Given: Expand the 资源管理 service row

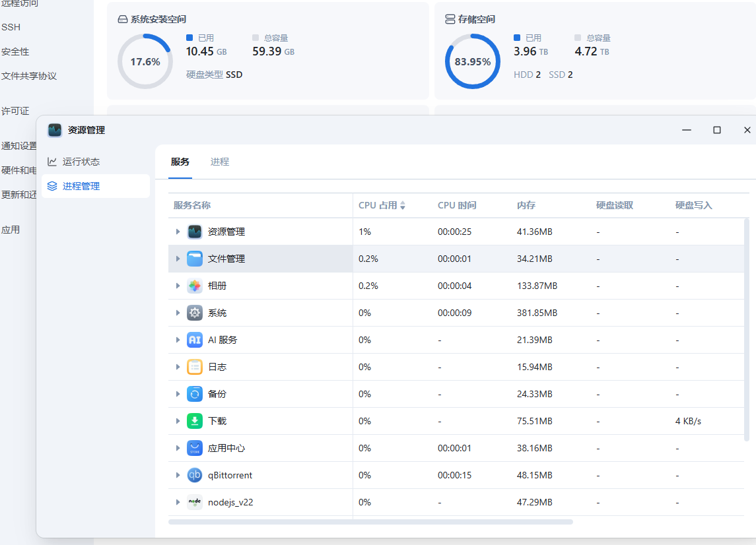Looking at the screenshot, I should [x=178, y=232].
